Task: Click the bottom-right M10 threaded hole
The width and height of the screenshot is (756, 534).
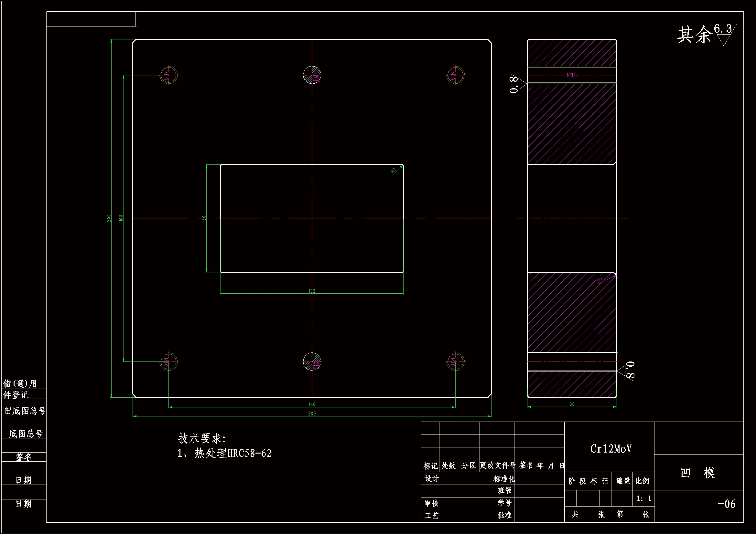Action: pyautogui.click(x=456, y=361)
